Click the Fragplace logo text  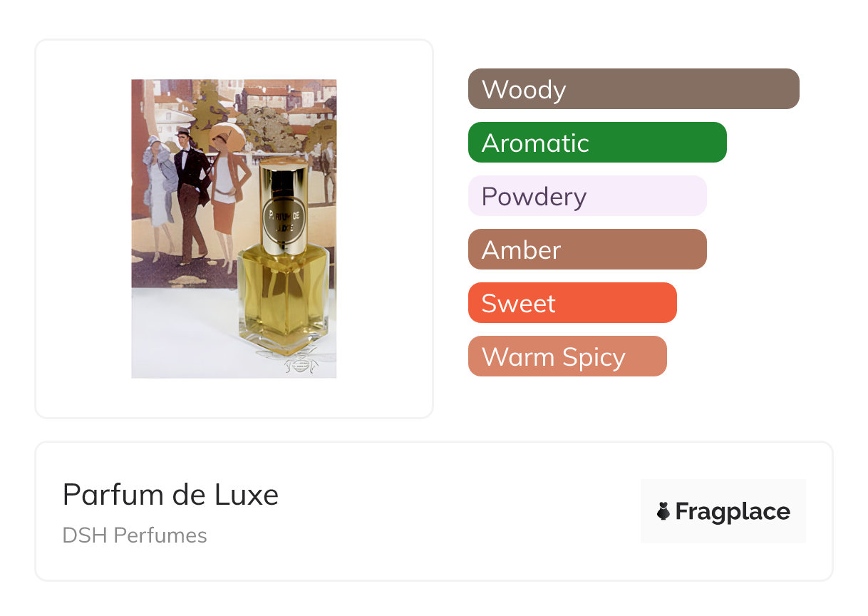[733, 511]
